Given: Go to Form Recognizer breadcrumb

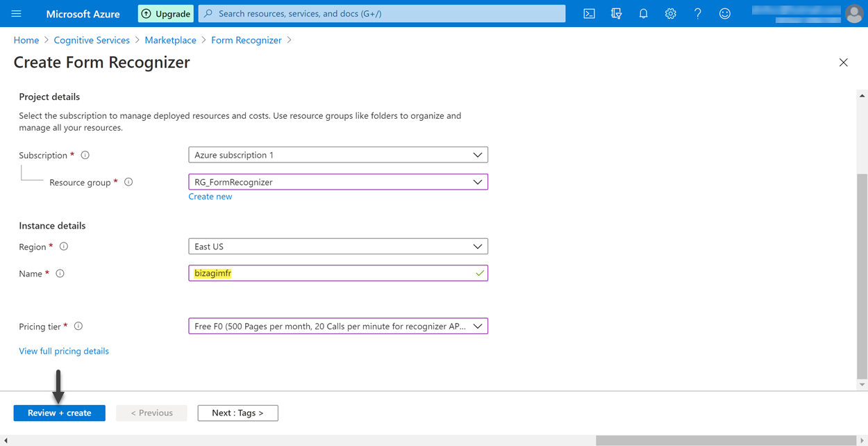Looking at the screenshot, I should pyautogui.click(x=247, y=40).
